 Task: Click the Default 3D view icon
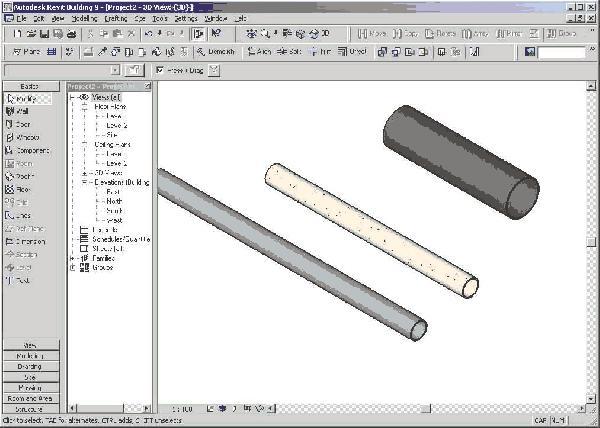[320, 34]
